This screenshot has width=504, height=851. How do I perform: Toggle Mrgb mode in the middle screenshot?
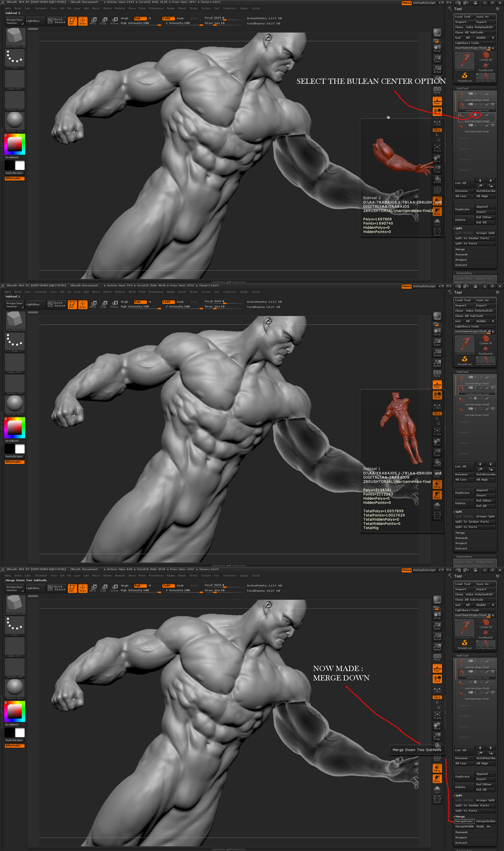(125, 302)
